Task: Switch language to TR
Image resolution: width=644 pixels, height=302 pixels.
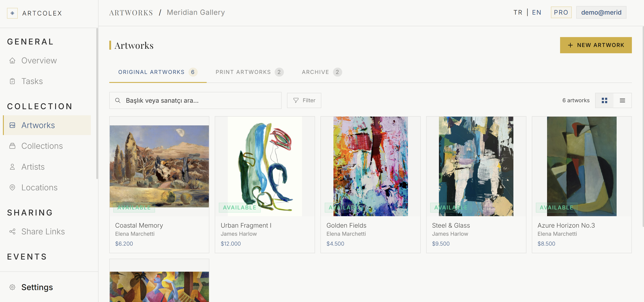Action: 518,13
